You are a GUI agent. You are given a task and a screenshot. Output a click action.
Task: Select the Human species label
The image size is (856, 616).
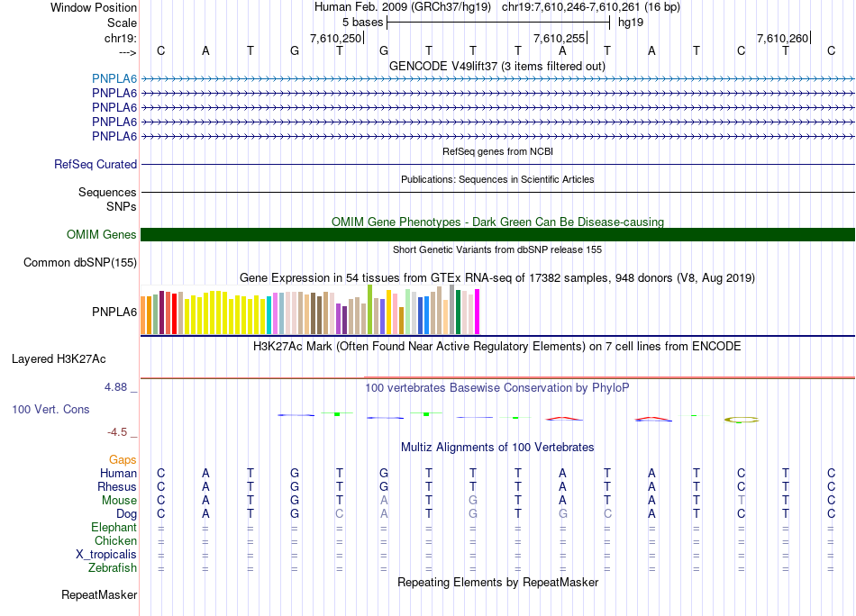click(118, 473)
